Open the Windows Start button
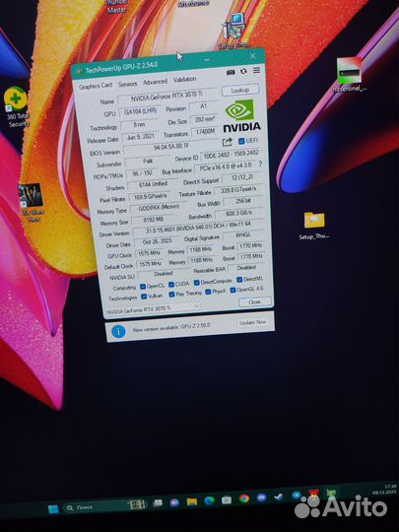This screenshot has width=399, height=532. click(53, 509)
